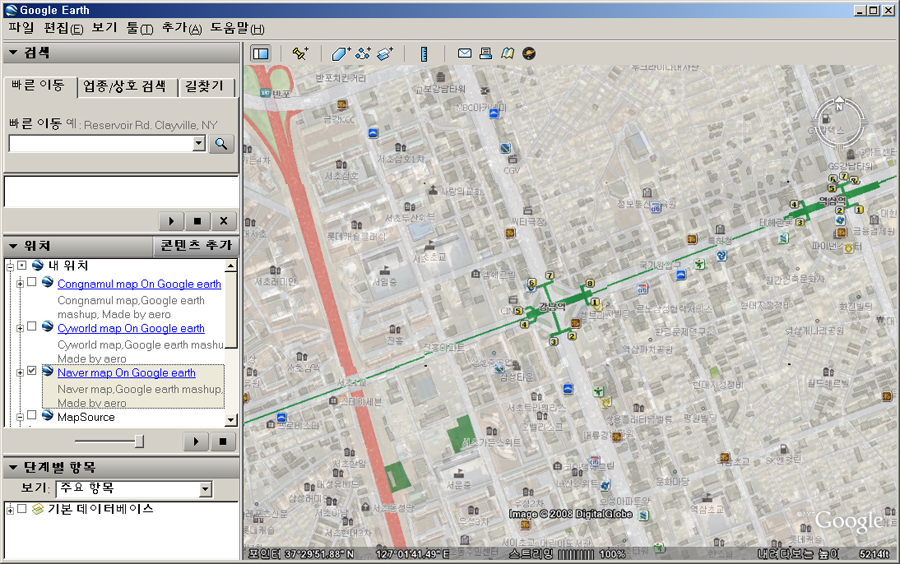Open the 툴(T) menu

click(139, 28)
